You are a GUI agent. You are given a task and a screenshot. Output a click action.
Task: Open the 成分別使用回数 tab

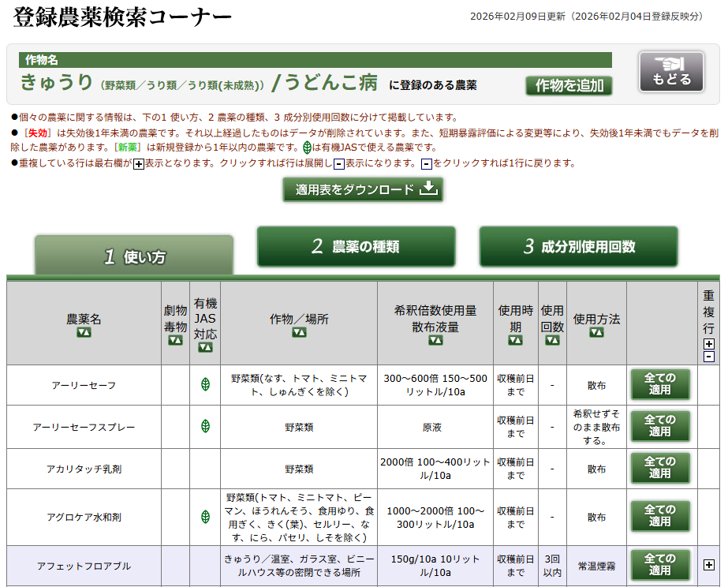pos(579,246)
